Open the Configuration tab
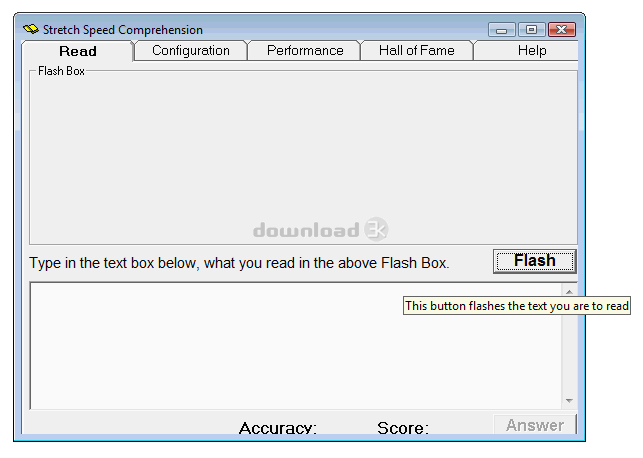 point(191,50)
